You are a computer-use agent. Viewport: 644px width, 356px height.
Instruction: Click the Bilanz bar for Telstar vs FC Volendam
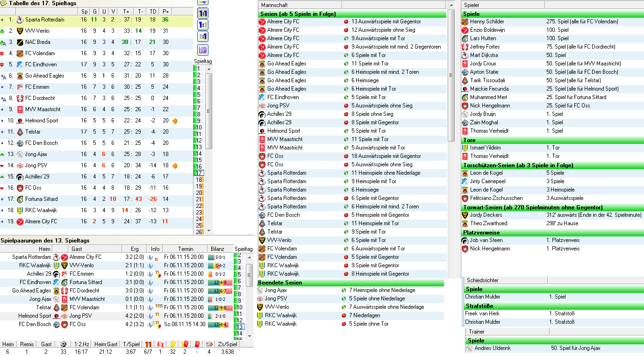(220, 307)
